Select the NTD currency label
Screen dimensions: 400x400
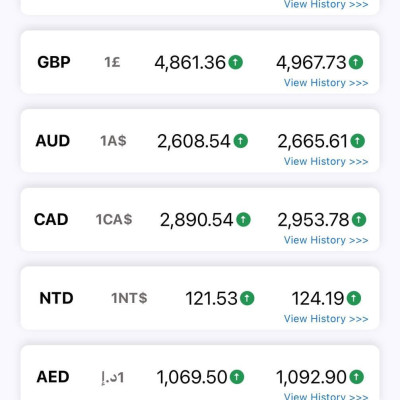(x=56, y=298)
